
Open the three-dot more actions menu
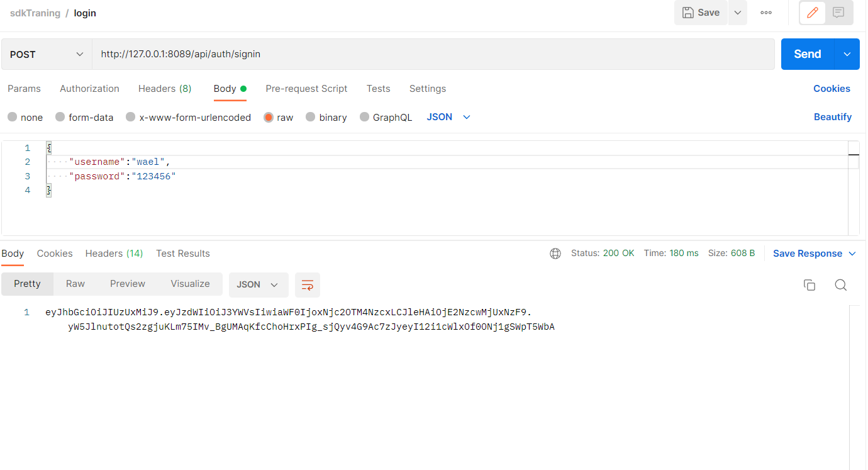click(766, 13)
